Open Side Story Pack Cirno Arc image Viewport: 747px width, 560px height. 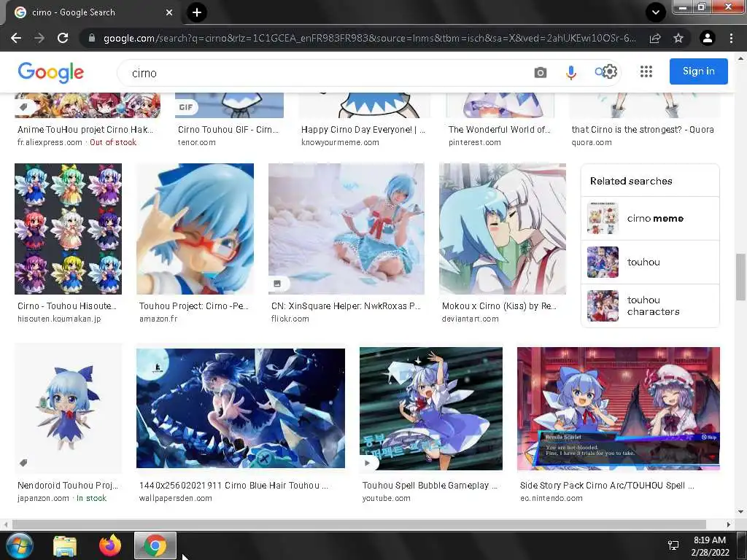(x=619, y=408)
